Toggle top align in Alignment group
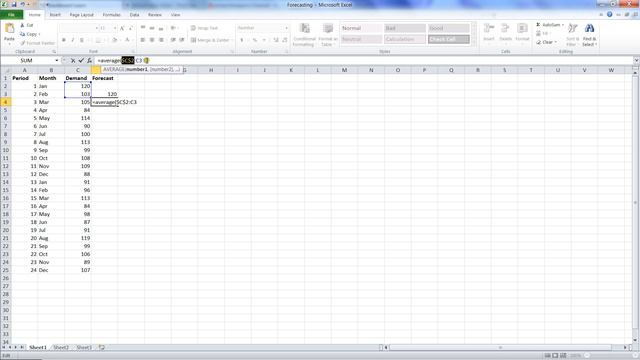 click(x=143, y=28)
